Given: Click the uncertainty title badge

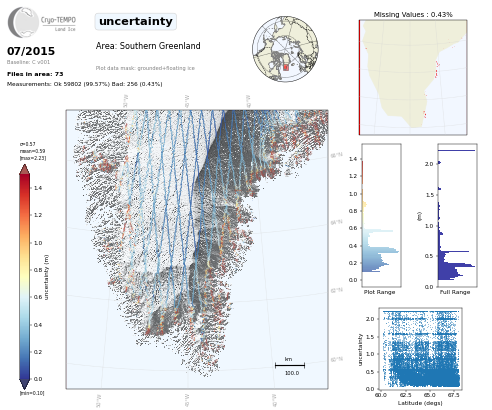Looking at the screenshot, I should pos(136,22).
